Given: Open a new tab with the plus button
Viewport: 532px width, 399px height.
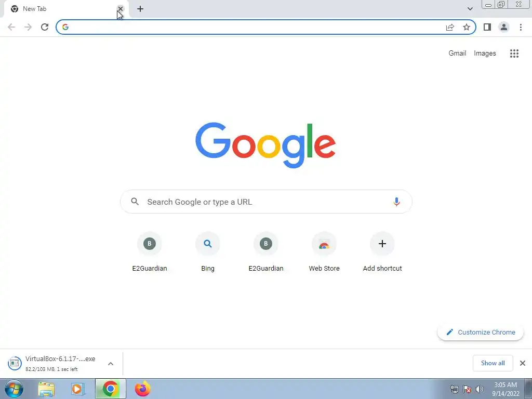Looking at the screenshot, I should click(x=140, y=9).
